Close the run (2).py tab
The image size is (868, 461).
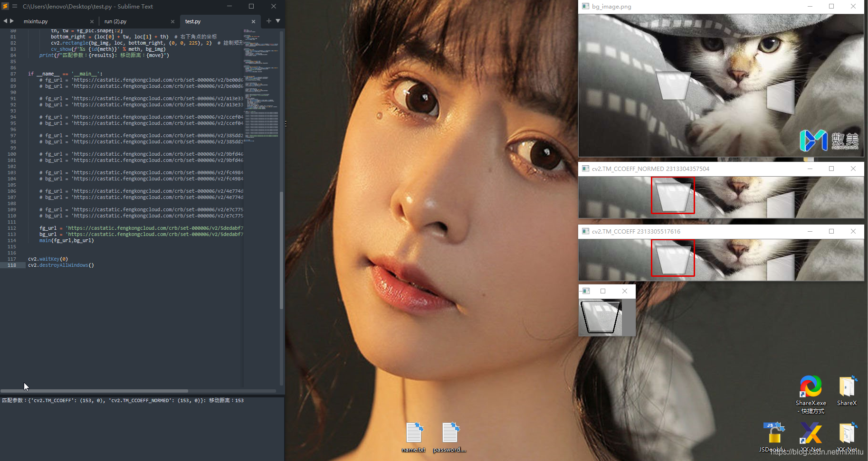(172, 21)
